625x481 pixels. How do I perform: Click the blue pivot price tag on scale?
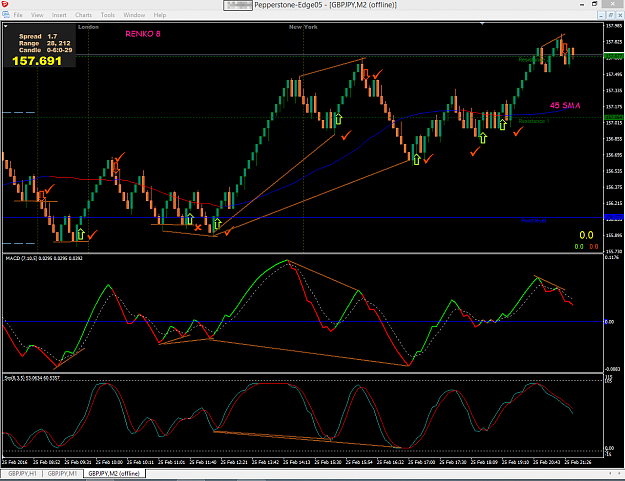[614, 218]
